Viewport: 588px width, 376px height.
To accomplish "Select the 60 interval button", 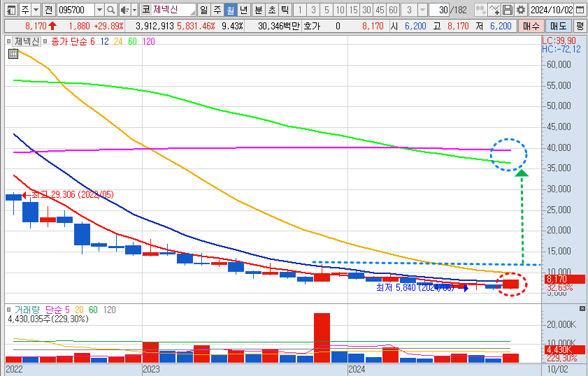I will 393,10.
